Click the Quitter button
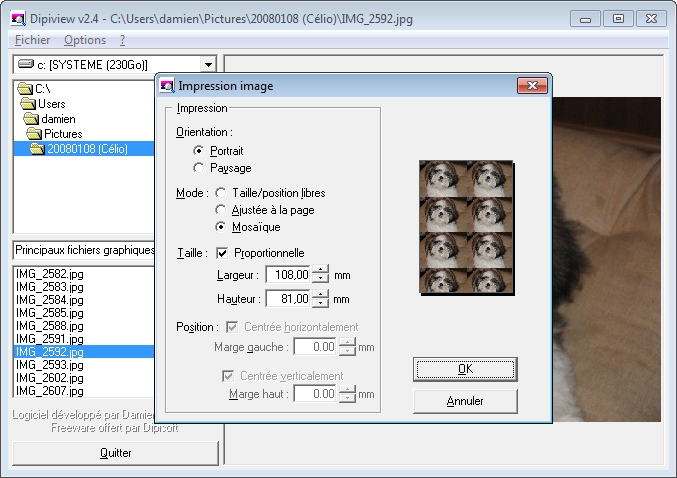Image resolution: width=677 pixels, height=478 pixels. coord(115,453)
